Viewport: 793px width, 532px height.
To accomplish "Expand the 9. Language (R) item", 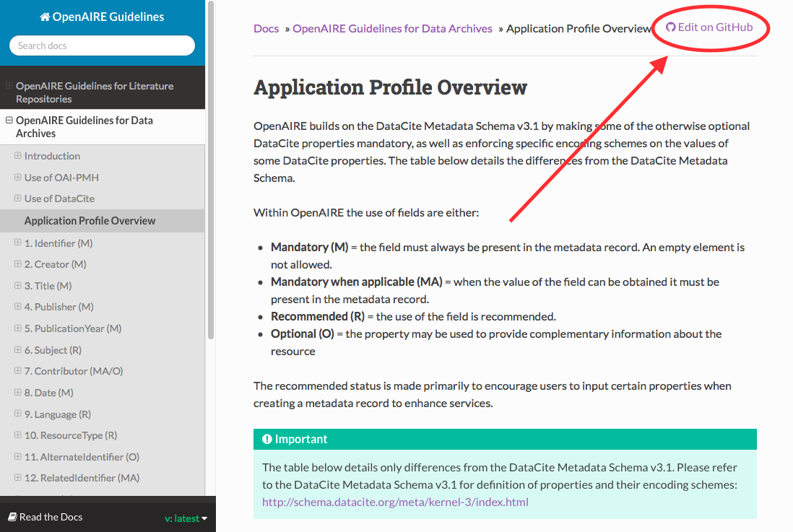I will pyautogui.click(x=18, y=414).
